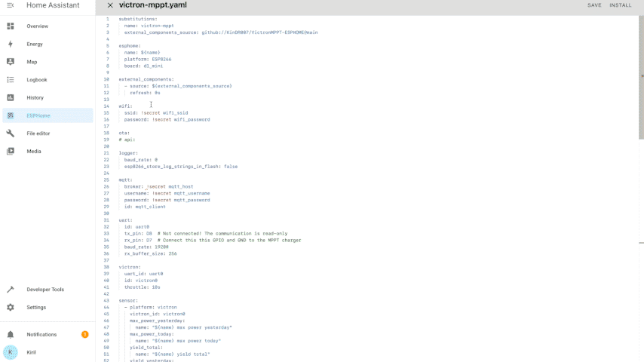Click the Kiril user avatar
The height and width of the screenshot is (362, 644).
click(11, 352)
